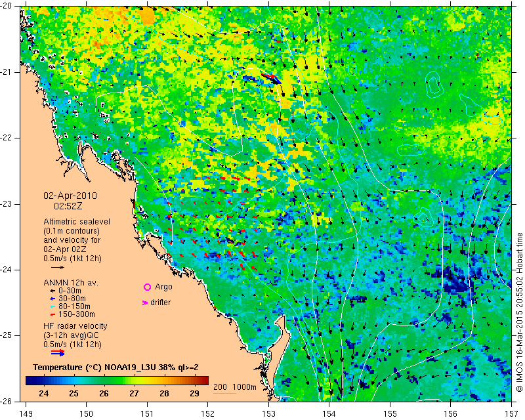Screen dimensions: 525x420
Task: Click the '(0.1m contours)' text
Action: [72, 231]
